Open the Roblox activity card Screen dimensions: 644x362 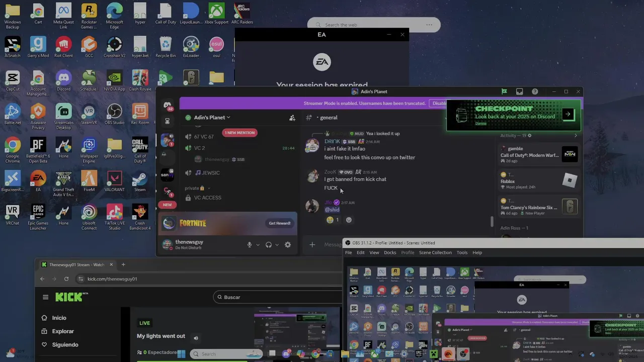(539, 181)
